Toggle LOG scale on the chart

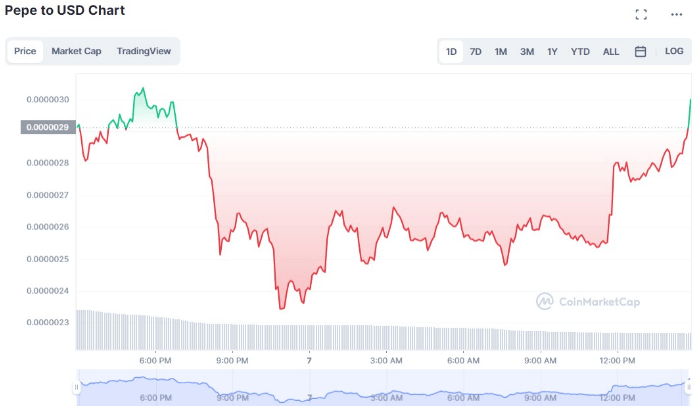click(x=674, y=52)
